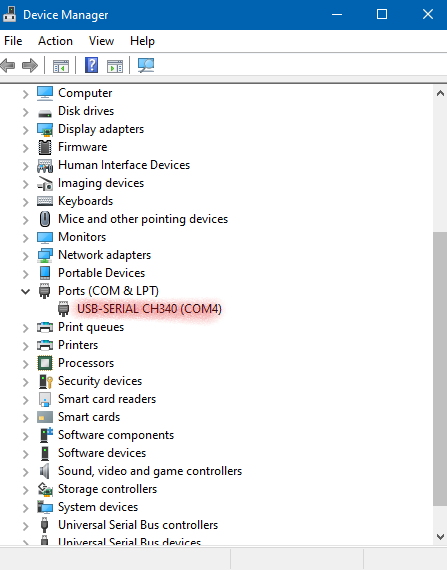
Task: Click the Security devices key icon
Action: pyautogui.click(x=46, y=381)
